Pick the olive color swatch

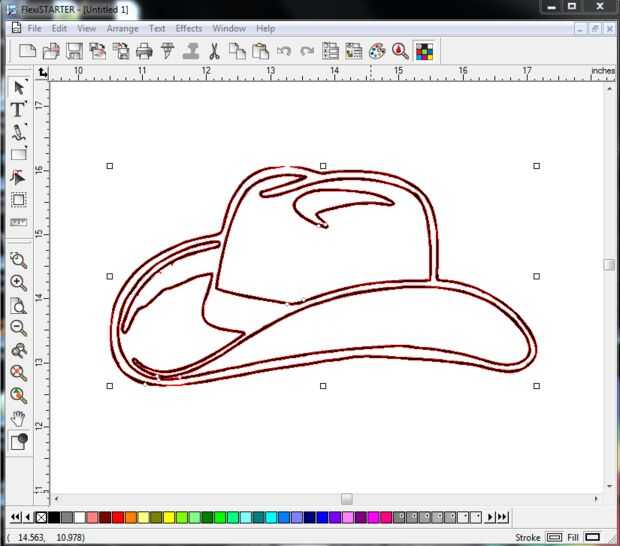coord(156,517)
